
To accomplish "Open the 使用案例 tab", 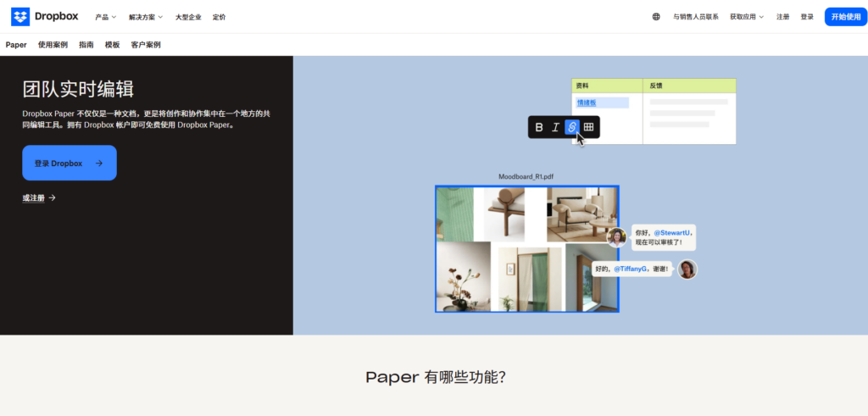I will [x=53, y=45].
